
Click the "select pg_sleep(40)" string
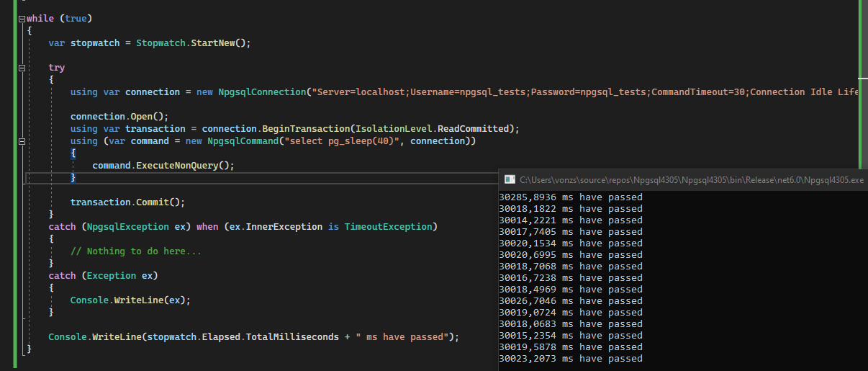pyautogui.click(x=341, y=140)
